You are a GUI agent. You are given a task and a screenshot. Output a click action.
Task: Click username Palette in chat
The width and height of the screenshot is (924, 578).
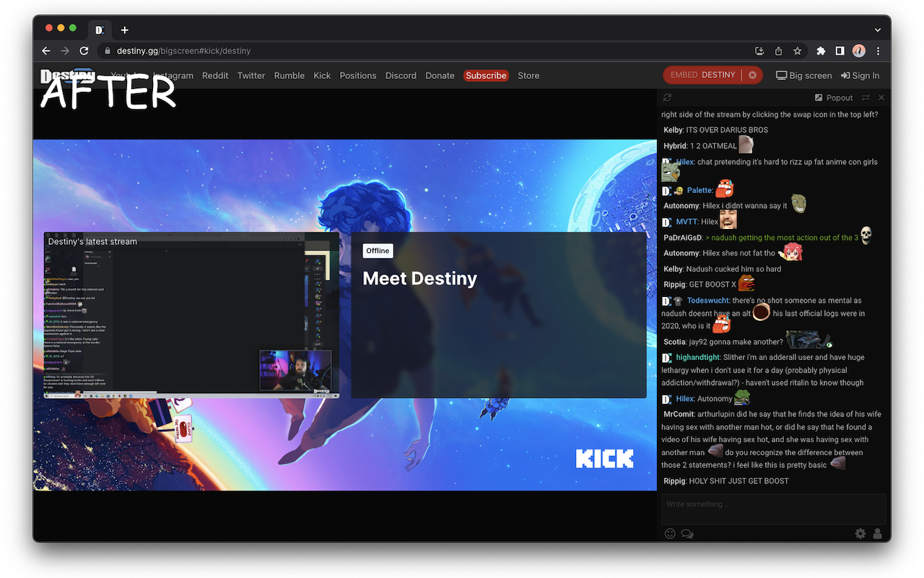tap(699, 190)
